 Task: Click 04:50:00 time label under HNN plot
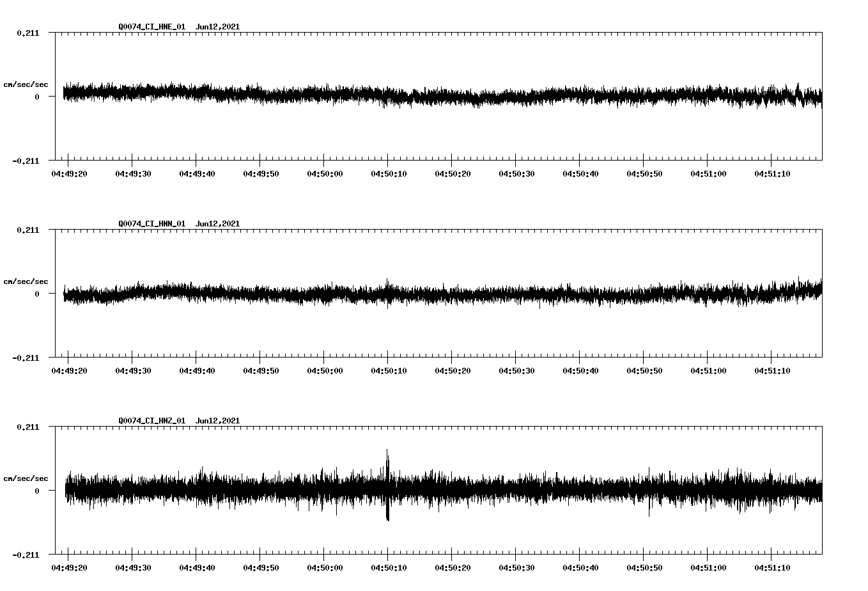[325, 371]
